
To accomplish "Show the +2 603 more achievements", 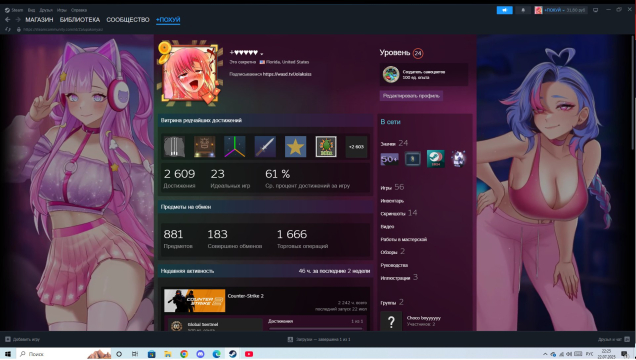I will [356, 146].
